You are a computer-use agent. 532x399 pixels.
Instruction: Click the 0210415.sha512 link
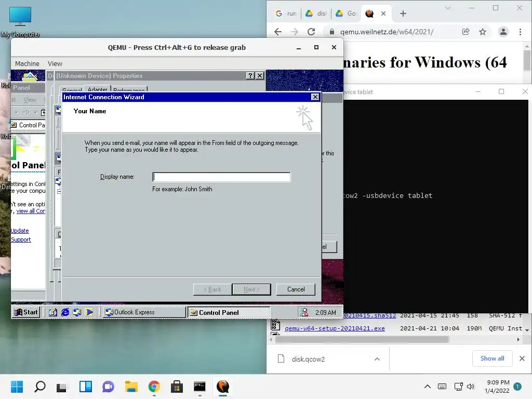(x=369, y=315)
